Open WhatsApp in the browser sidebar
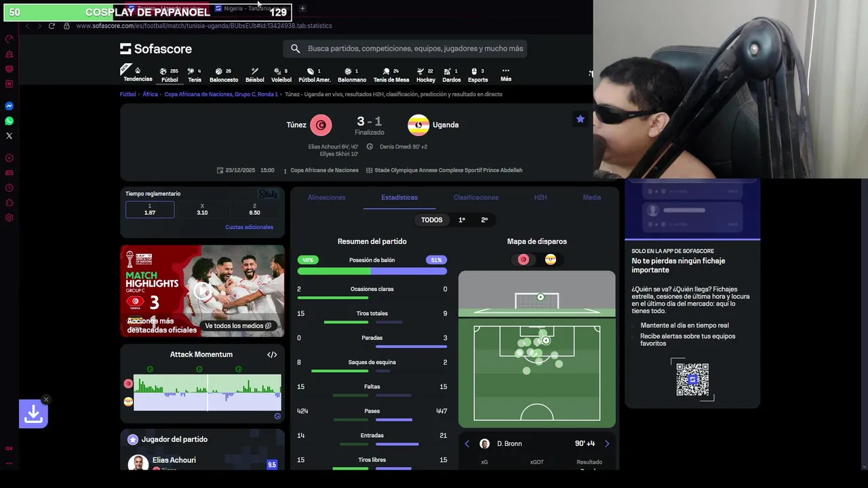Viewport: 868px width, 488px height. pos(9,121)
